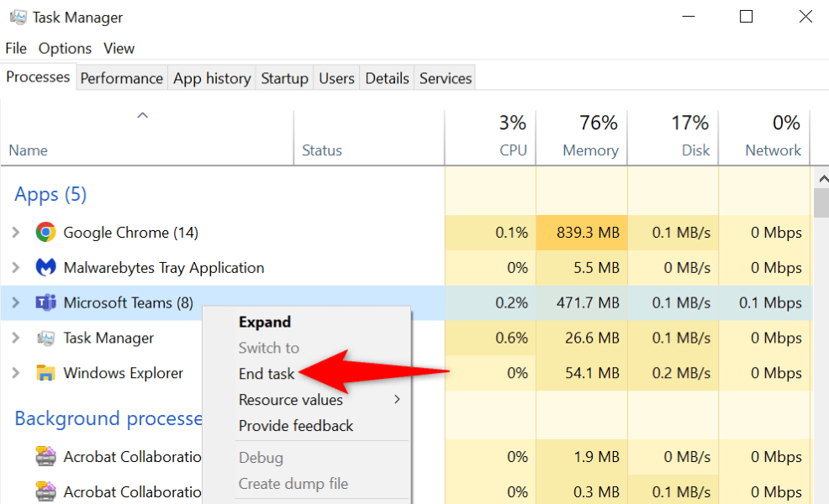Open the Options menu
The width and height of the screenshot is (829, 504).
point(65,48)
